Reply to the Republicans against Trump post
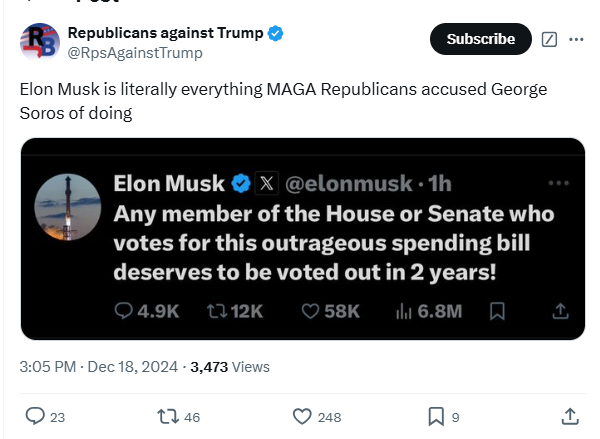 tap(35, 416)
